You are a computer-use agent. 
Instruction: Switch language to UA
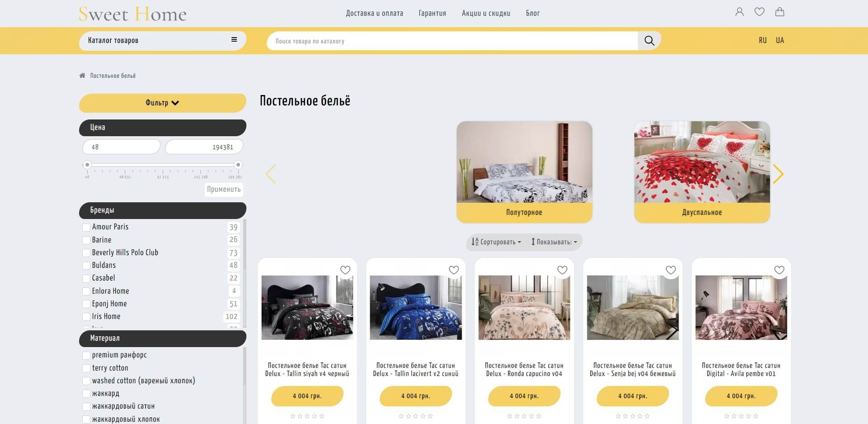pos(780,40)
